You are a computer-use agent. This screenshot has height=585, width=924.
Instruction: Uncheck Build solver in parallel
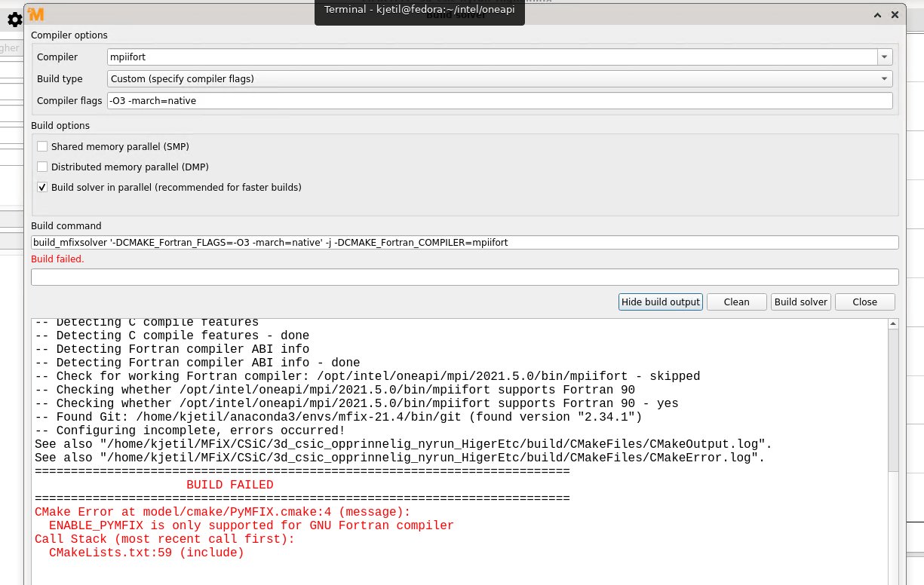point(43,187)
